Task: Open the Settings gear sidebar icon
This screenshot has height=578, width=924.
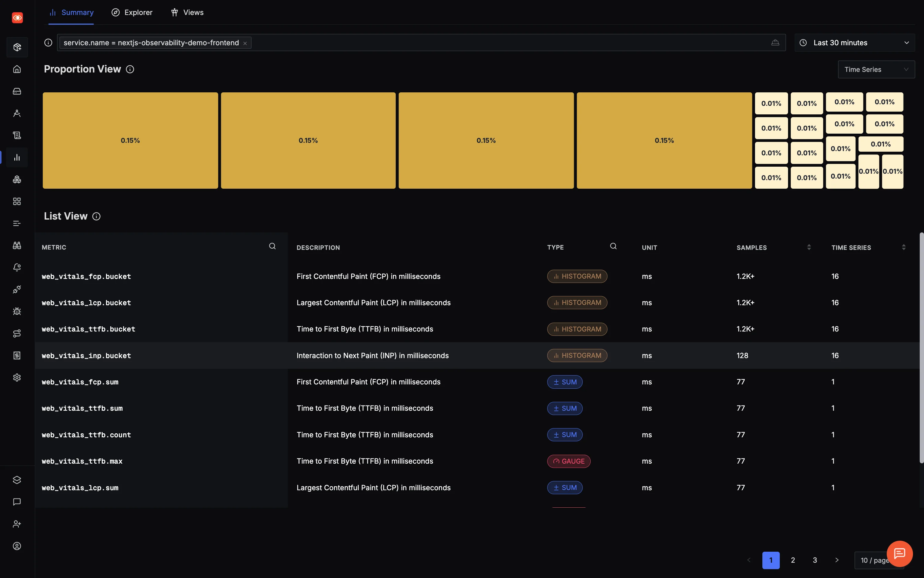Action: coord(17,377)
